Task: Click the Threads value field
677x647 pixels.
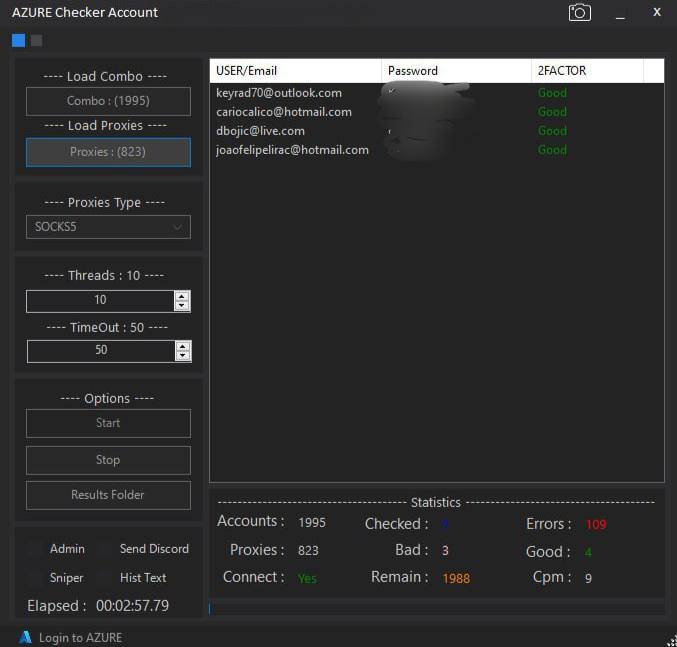Action: 100,301
